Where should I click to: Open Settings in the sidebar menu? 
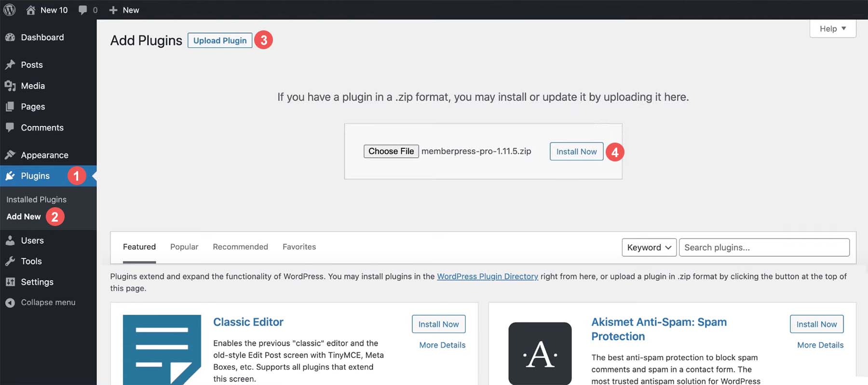(x=37, y=282)
